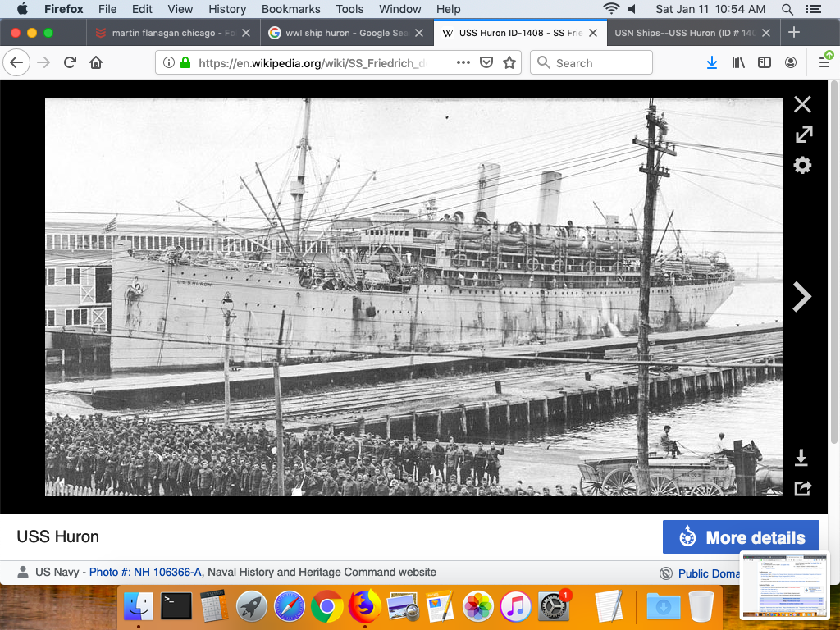Image resolution: width=840 pixels, height=630 pixels.
Task: Open the page actions ellipsis menu
Action: (x=463, y=63)
